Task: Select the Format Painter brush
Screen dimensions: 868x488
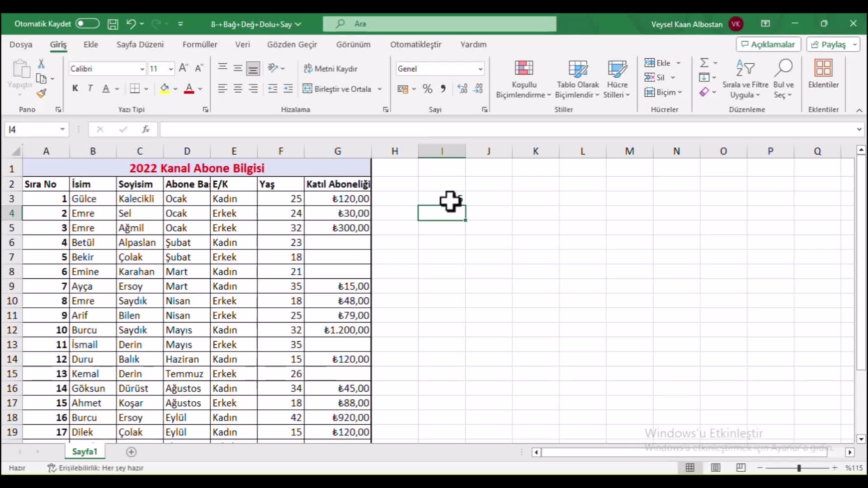Action: [x=42, y=94]
